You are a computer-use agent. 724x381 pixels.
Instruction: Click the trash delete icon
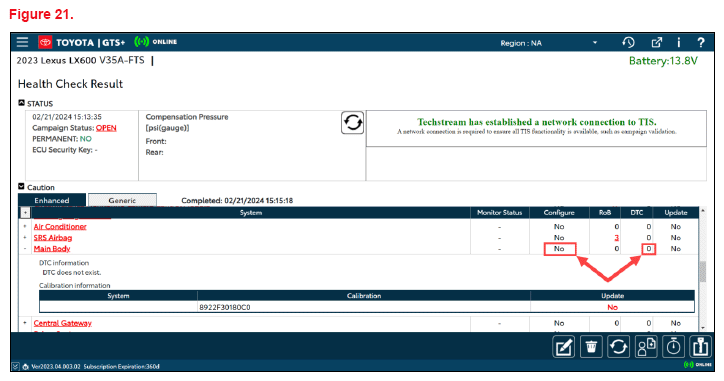591,347
